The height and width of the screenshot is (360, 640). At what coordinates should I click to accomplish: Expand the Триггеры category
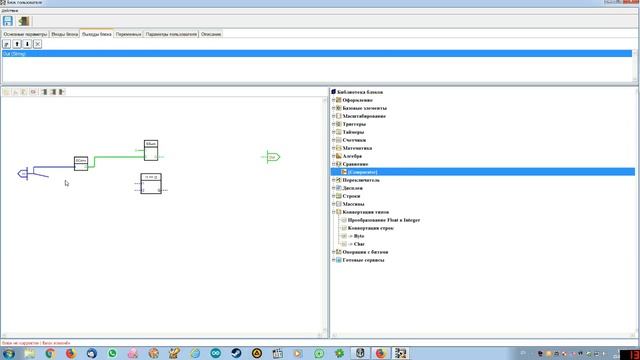coord(333,124)
